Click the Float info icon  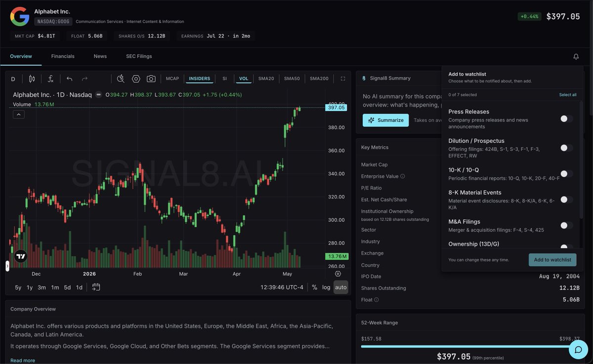(x=377, y=299)
